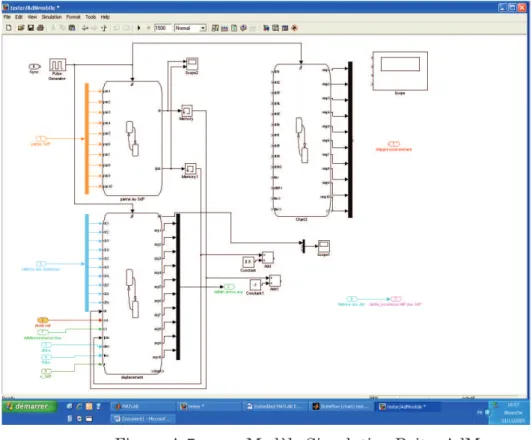The height and width of the screenshot is (440, 532).
Task: Open the Tools menu
Action: pos(91,17)
